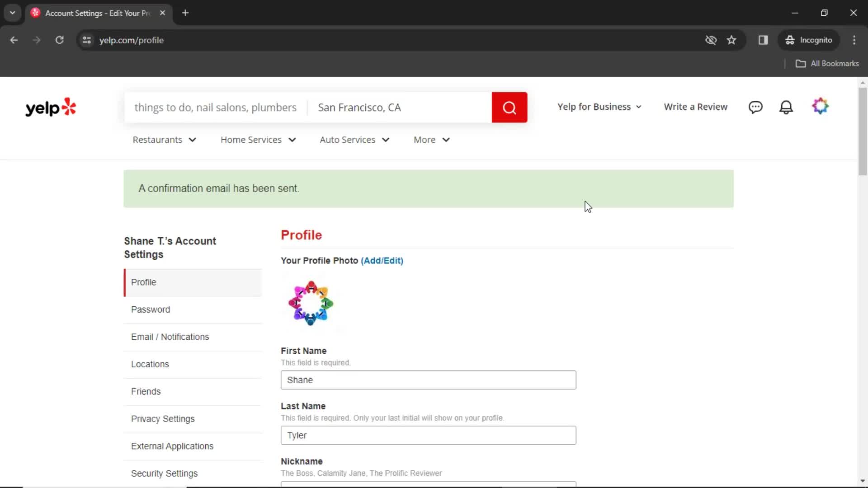This screenshot has width=868, height=488.
Task: Click the First Name input field
Action: tap(429, 380)
